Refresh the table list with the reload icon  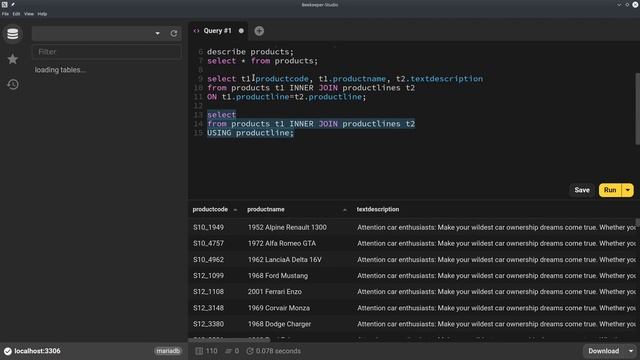click(x=174, y=33)
